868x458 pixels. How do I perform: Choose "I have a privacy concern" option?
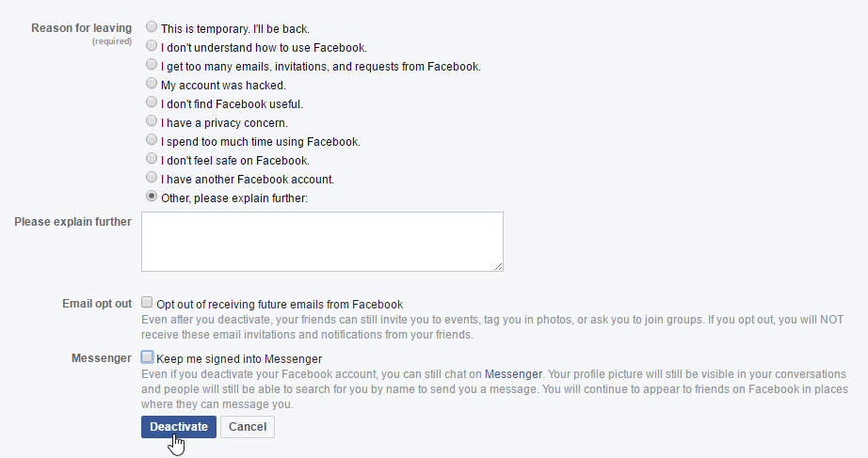[x=152, y=122]
